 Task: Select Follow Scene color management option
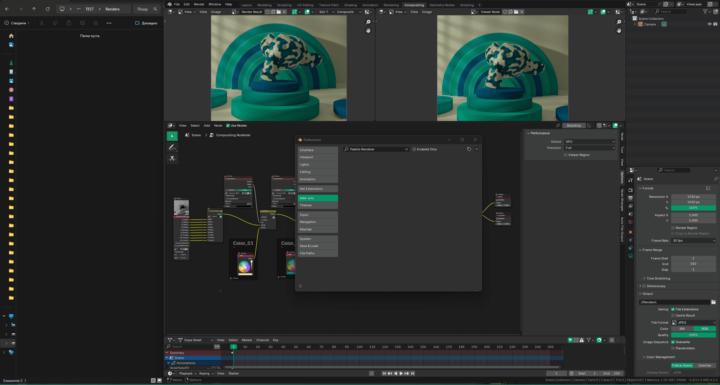coord(682,366)
